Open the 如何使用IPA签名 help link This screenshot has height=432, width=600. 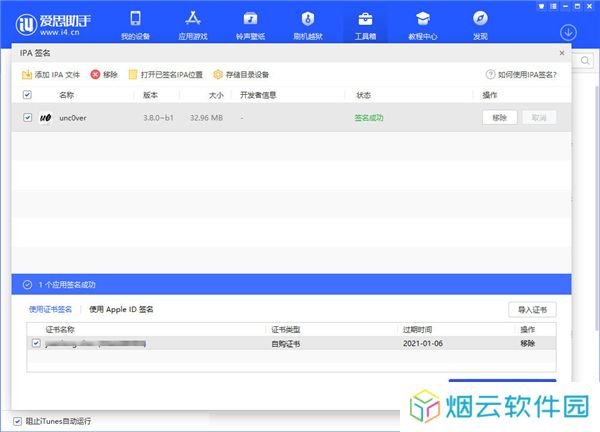[x=521, y=75]
